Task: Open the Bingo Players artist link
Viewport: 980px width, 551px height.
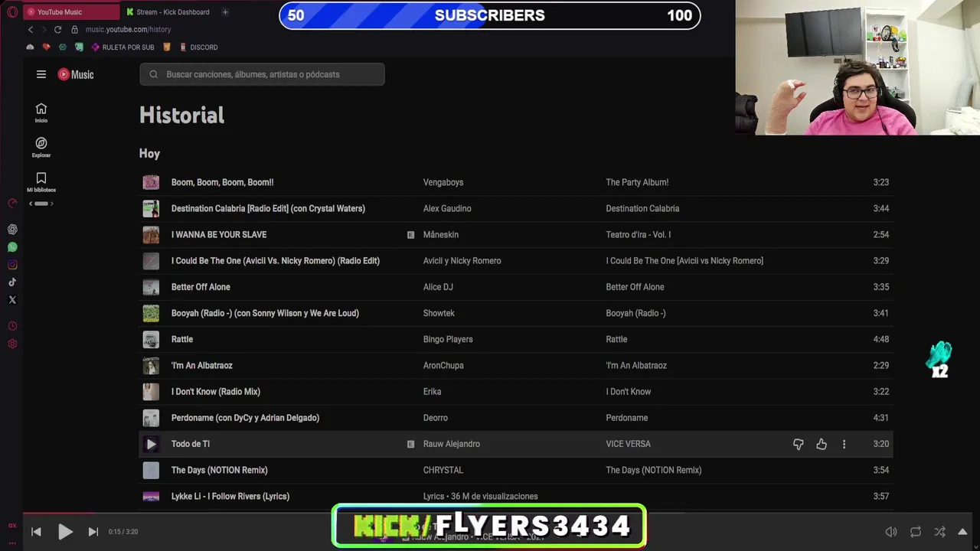Action: (x=448, y=339)
